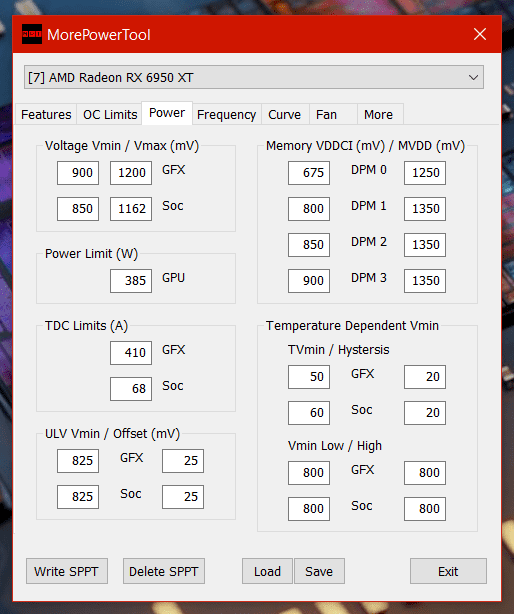Viewport: 514px width, 614px height.
Task: Click the Soc Vmin Low field showing 800
Action: tap(309, 509)
